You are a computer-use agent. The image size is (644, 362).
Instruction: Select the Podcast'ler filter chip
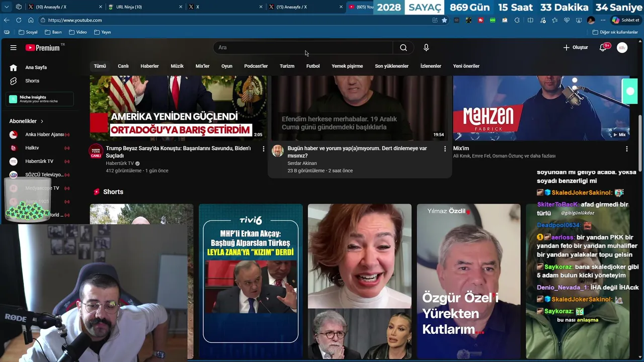pyautogui.click(x=256, y=66)
